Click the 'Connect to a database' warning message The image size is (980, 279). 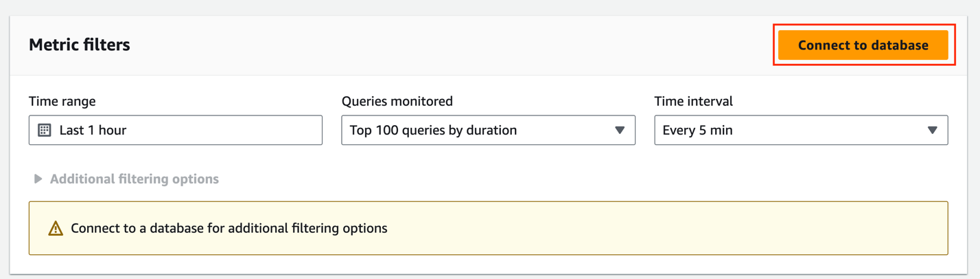229,228
